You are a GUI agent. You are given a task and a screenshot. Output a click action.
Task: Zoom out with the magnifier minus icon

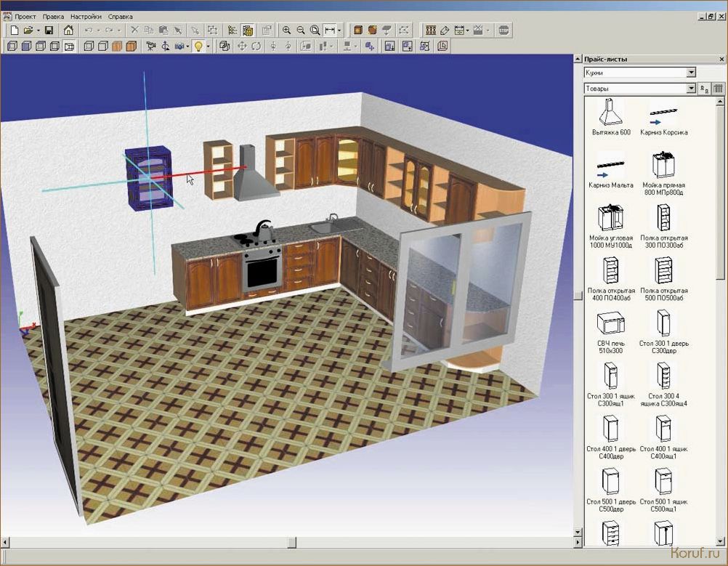tap(300, 31)
